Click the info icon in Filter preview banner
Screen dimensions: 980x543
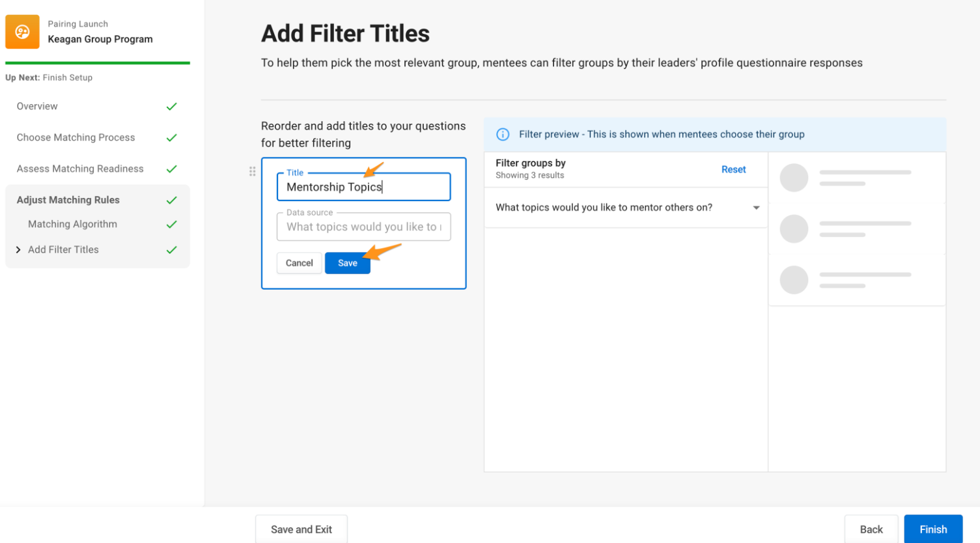(503, 134)
